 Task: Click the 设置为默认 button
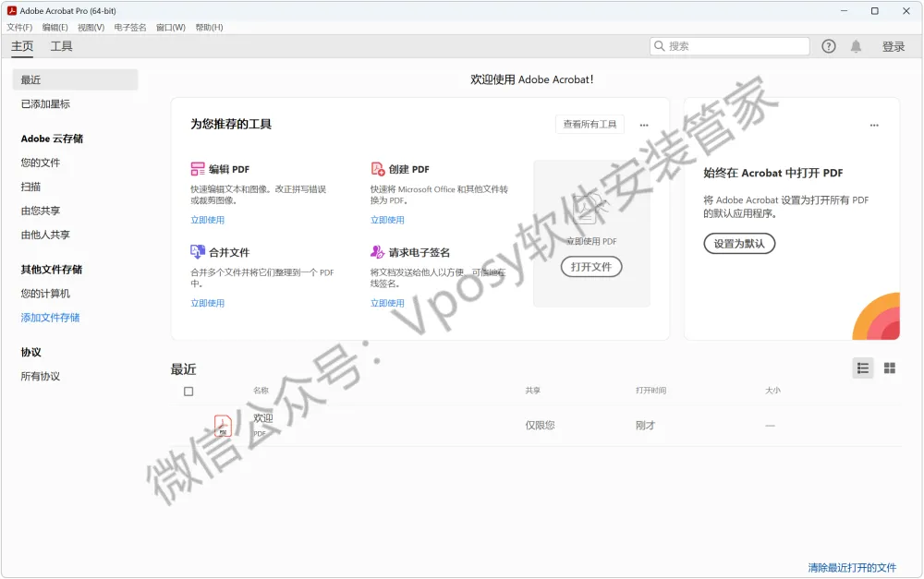739,243
